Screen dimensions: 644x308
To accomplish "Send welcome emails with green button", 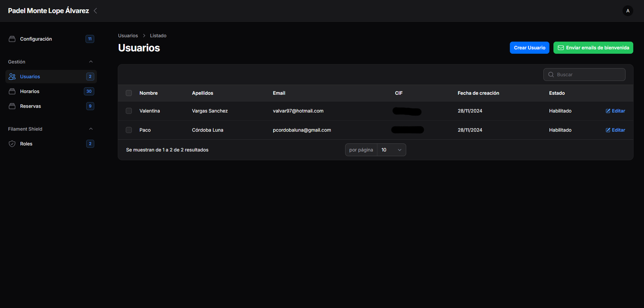I will click(593, 48).
